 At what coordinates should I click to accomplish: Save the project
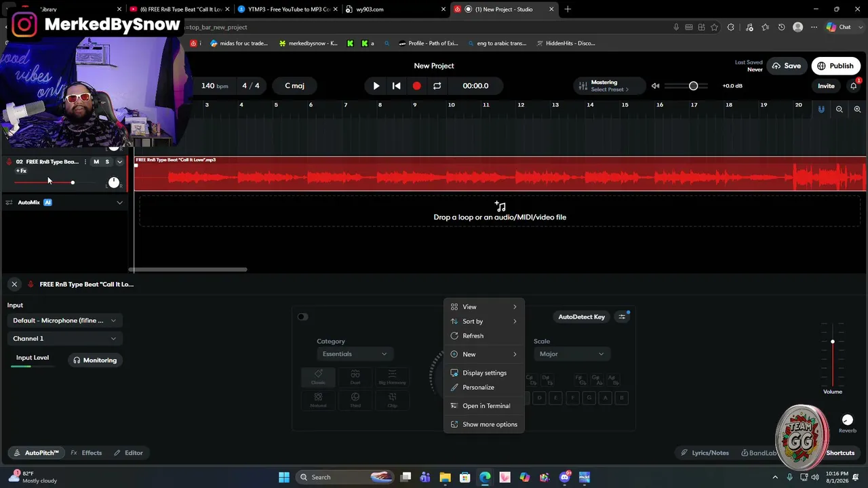[x=786, y=66]
